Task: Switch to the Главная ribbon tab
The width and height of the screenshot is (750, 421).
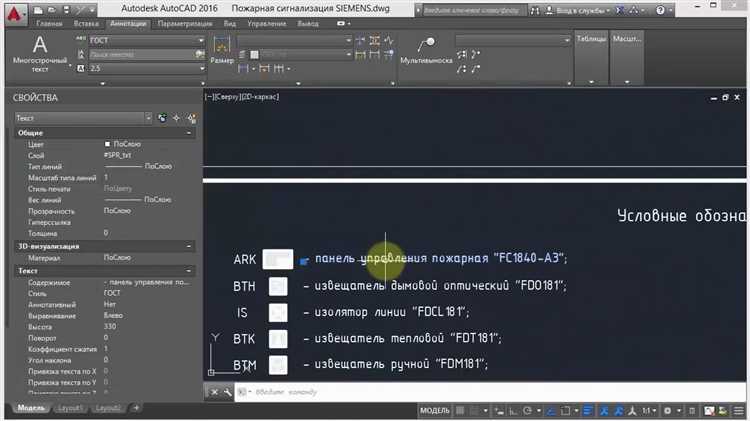Action: click(x=49, y=23)
